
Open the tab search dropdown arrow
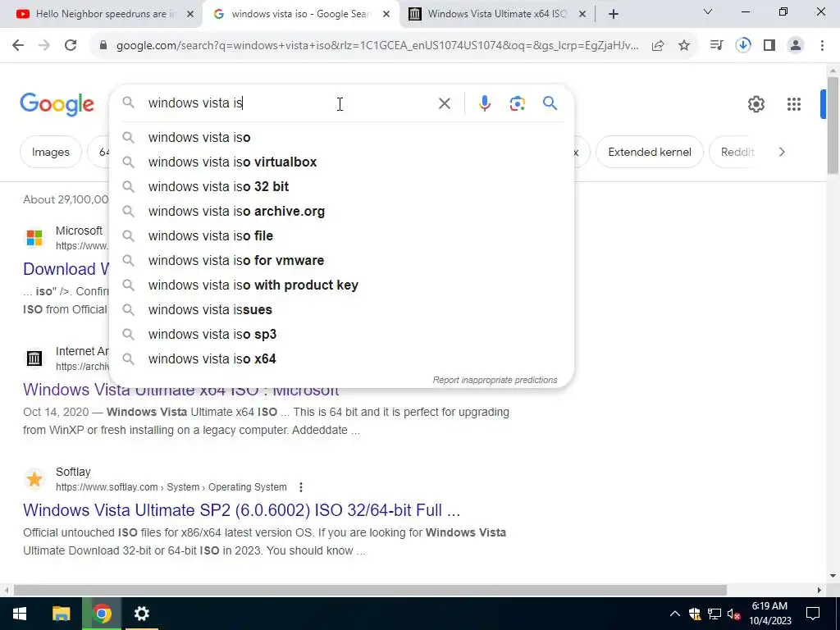707,11
